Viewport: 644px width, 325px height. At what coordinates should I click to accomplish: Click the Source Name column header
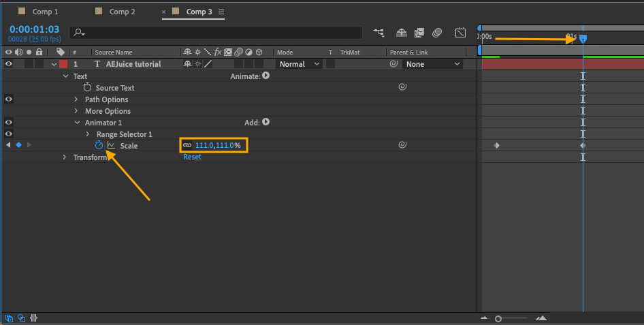(114, 52)
